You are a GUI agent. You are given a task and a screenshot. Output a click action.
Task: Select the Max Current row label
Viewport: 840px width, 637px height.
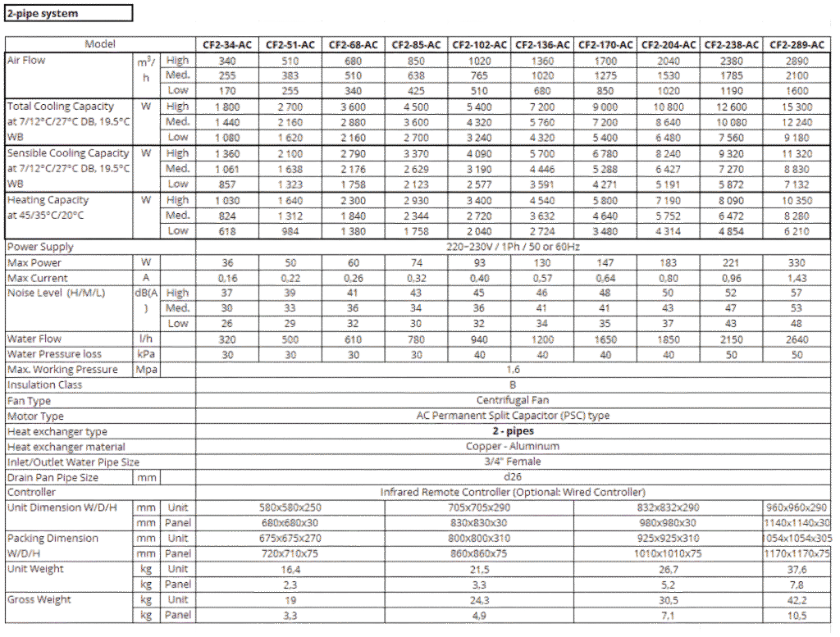[x=37, y=278]
